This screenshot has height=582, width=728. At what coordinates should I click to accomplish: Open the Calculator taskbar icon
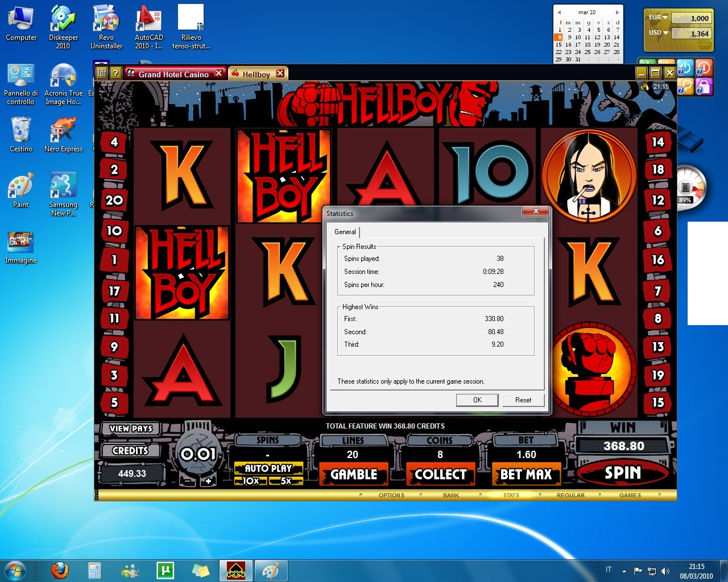coord(94,570)
